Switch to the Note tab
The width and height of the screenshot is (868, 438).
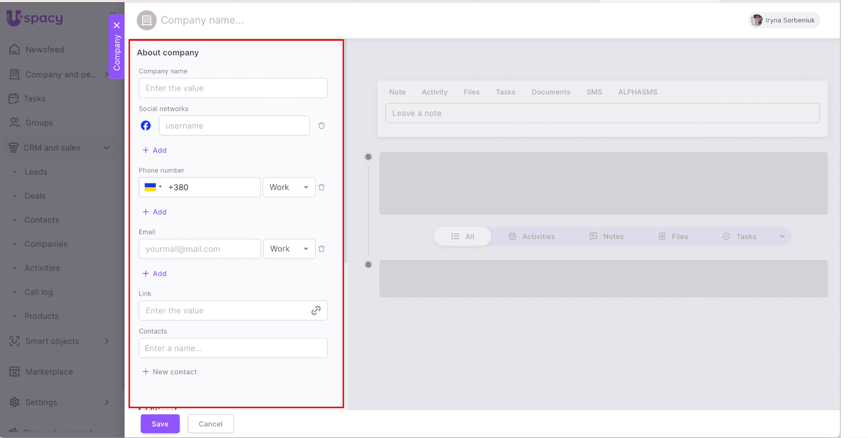pyautogui.click(x=397, y=92)
